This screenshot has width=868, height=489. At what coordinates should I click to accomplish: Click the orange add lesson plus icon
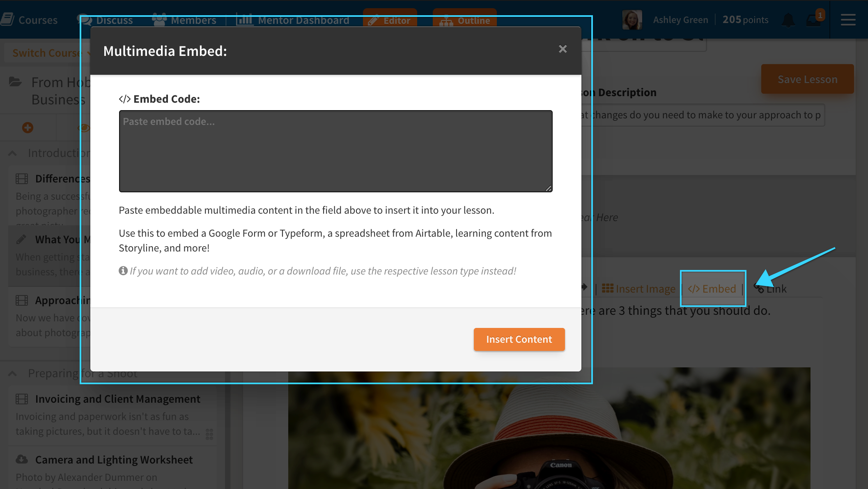[28, 128]
